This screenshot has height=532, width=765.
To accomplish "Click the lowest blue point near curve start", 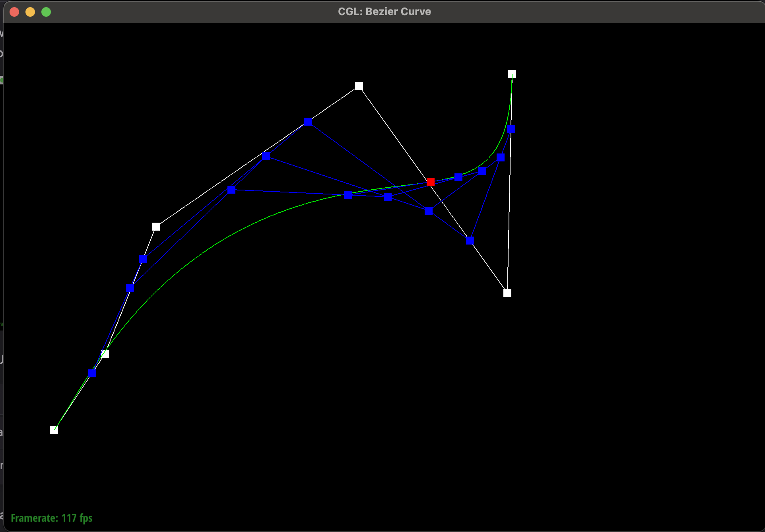I will click(92, 373).
